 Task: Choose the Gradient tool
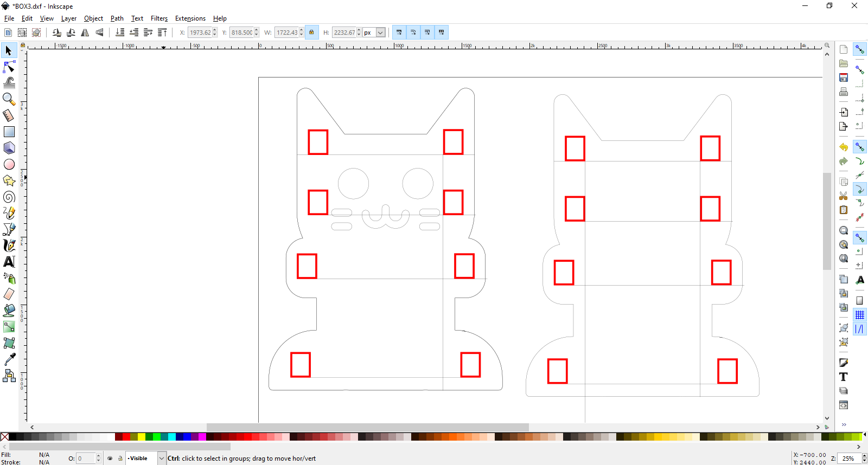[x=9, y=327]
